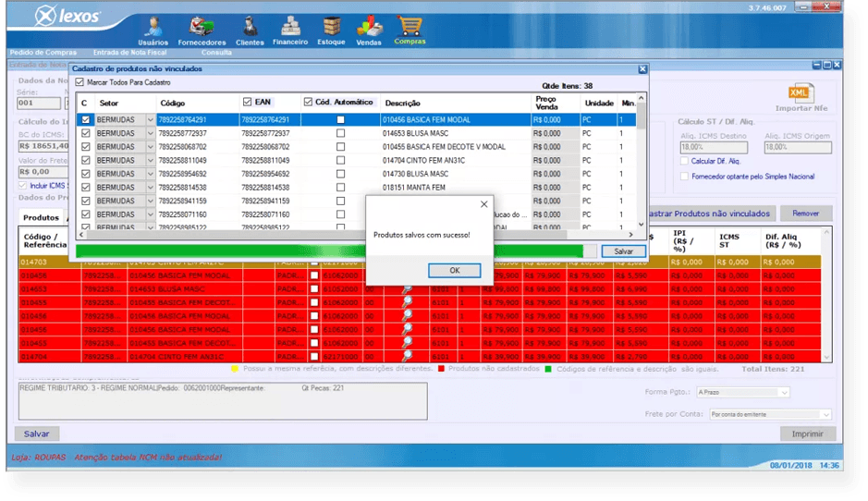868x501 pixels.
Task: Toggle the Cód. Automático header checkbox
Action: click(x=308, y=102)
